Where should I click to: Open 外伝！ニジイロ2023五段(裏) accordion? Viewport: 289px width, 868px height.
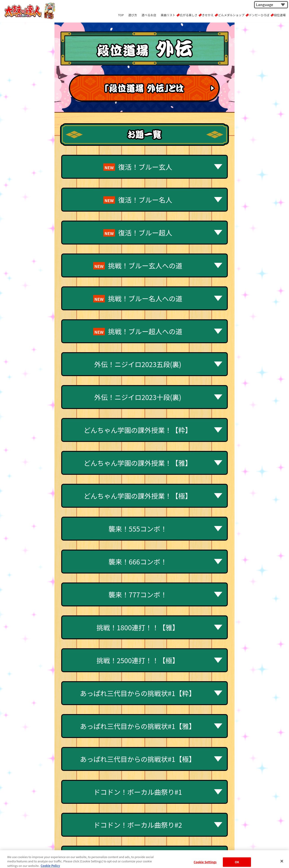click(144, 364)
